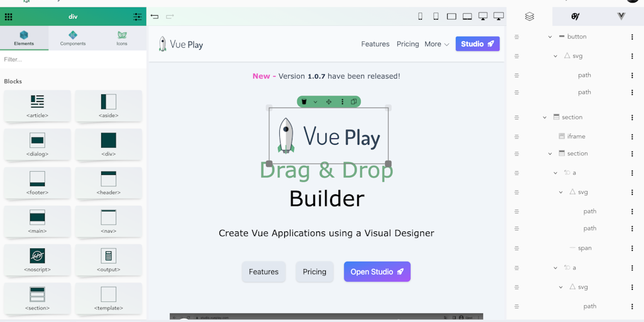
Task: Select the span layer row
Action: 575,248
